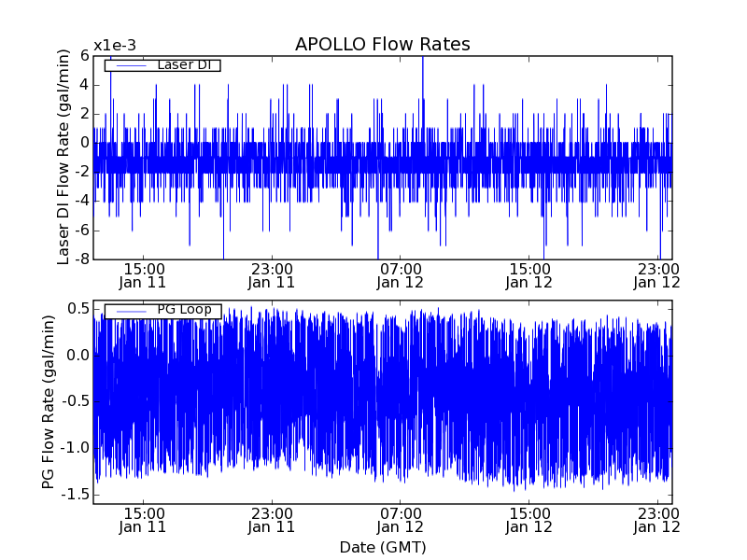747x560 pixels.
Task: Click the y-axis value -4 on Laser DI chart
Action: click(x=82, y=202)
